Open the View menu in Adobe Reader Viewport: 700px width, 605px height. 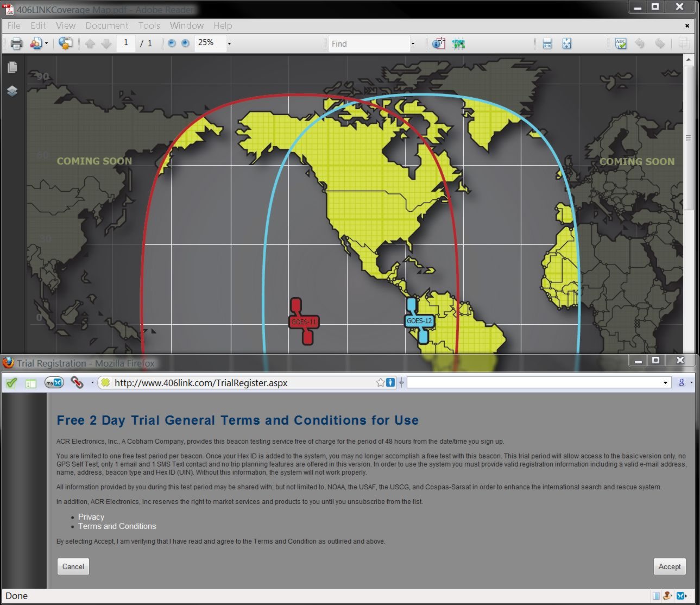(66, 26)
